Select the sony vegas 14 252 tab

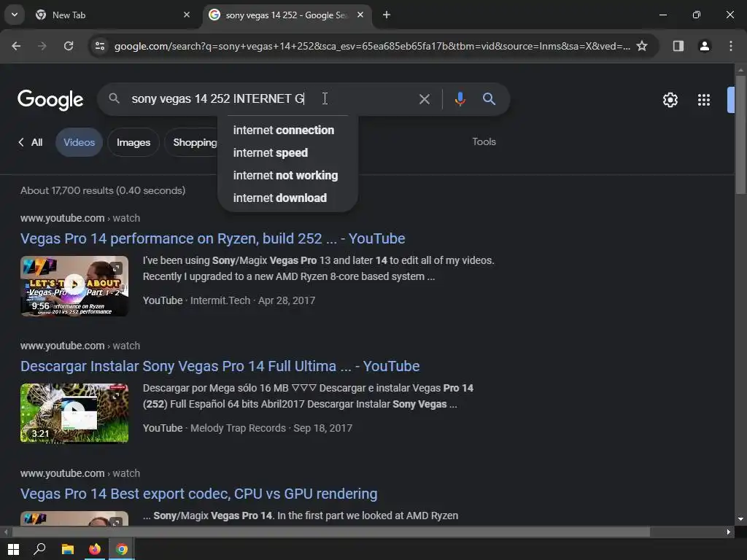(286, 15)
